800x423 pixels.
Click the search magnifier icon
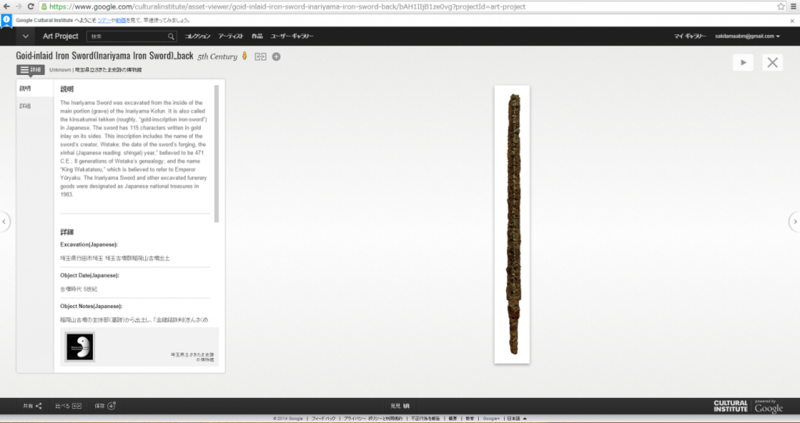coord(171,36)
